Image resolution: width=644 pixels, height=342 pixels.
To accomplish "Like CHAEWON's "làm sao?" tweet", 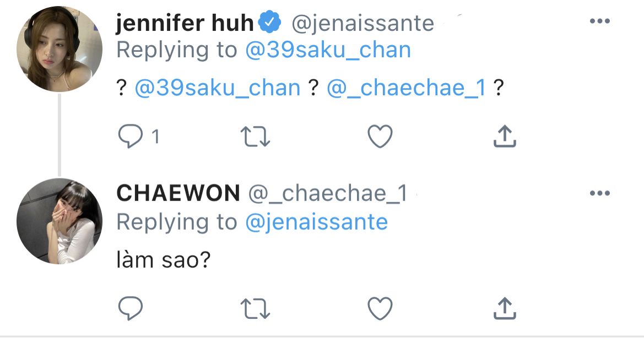I will [380, 308].
